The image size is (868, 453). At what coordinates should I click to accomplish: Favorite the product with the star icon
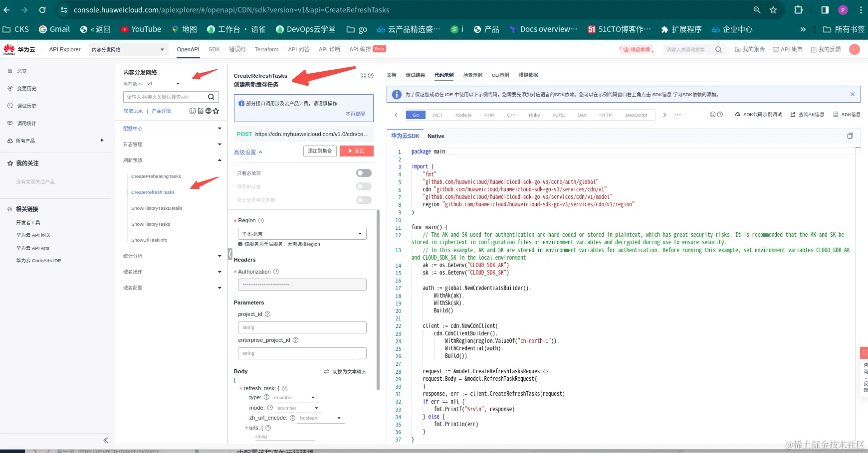pyautogui.click(x=216, y=111)
